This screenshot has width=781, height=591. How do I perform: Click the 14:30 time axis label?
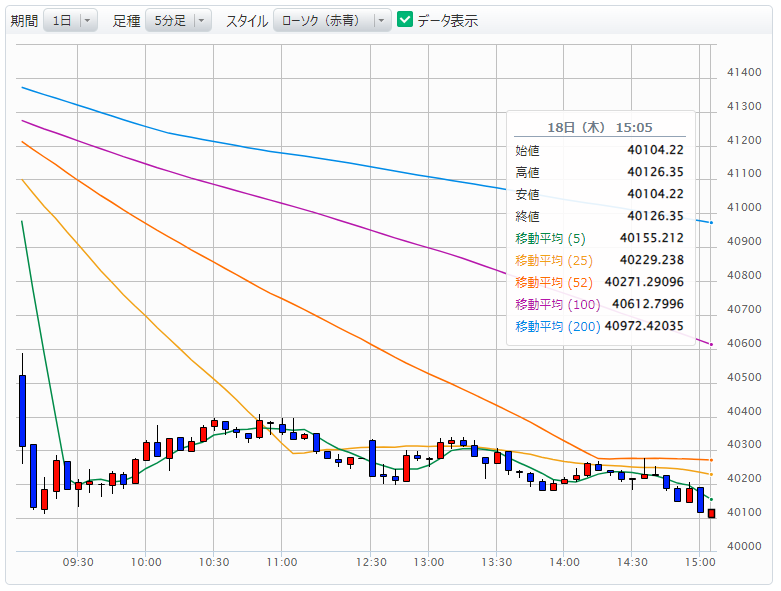pos(631,563)
